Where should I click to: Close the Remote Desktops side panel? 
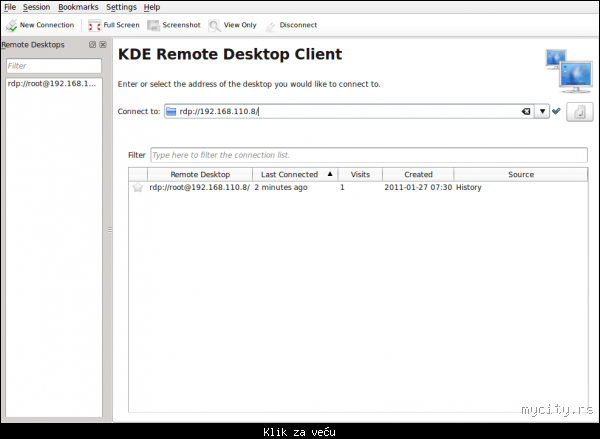point(103,45)
